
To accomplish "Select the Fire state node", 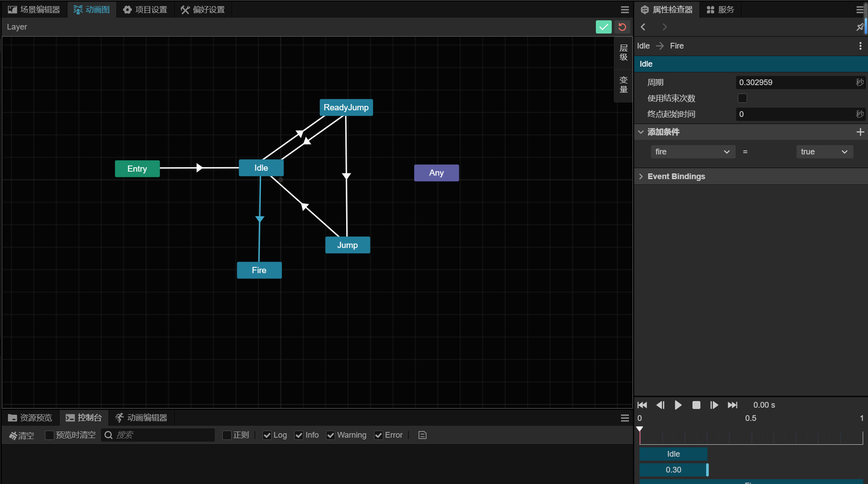I will (x=259, y=270).
